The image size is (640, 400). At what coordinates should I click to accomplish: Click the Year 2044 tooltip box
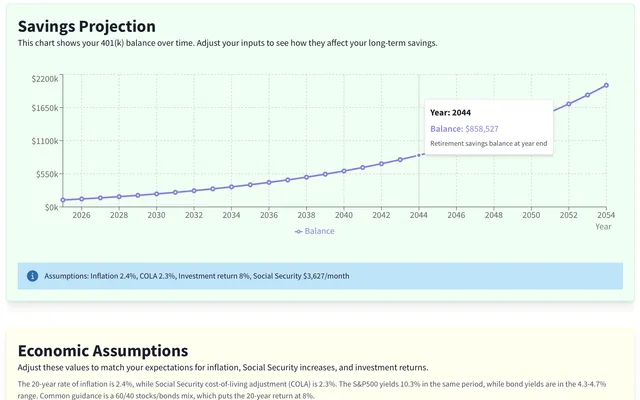coord(489,127)
